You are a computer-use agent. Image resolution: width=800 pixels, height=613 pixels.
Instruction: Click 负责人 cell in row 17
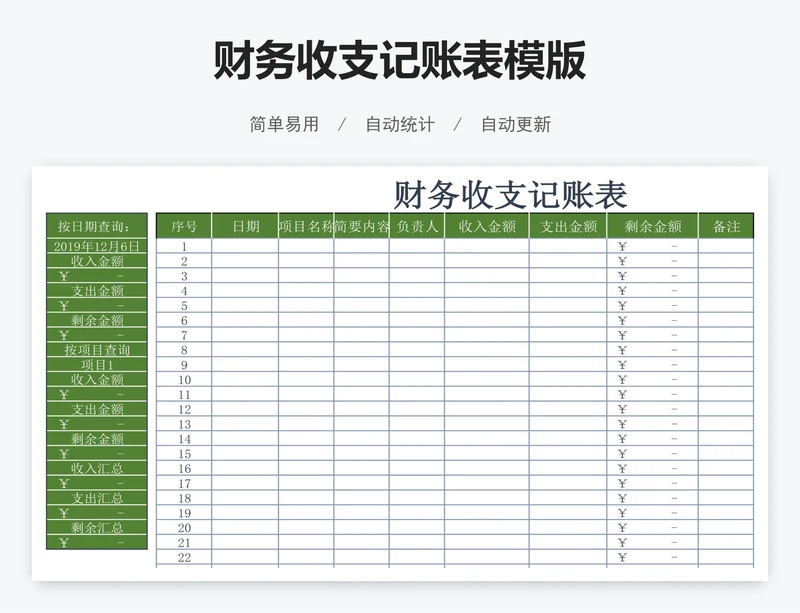click(x=417, y=483)
